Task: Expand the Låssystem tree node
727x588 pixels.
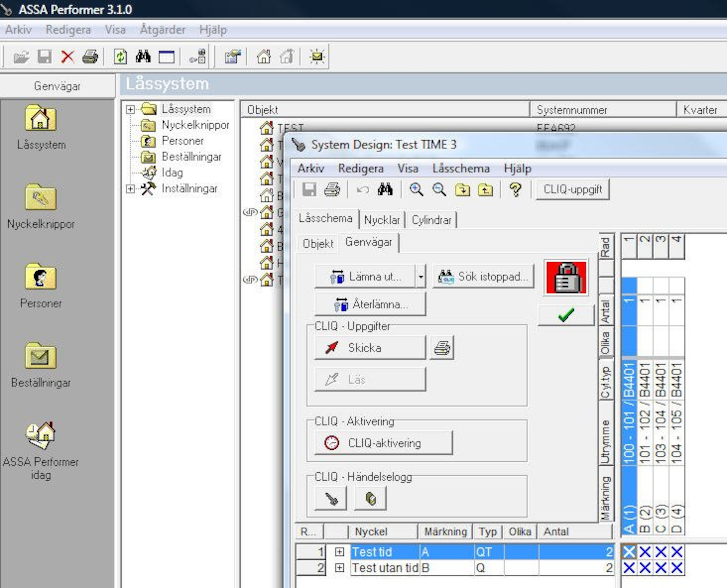Action: coord(130,109)
